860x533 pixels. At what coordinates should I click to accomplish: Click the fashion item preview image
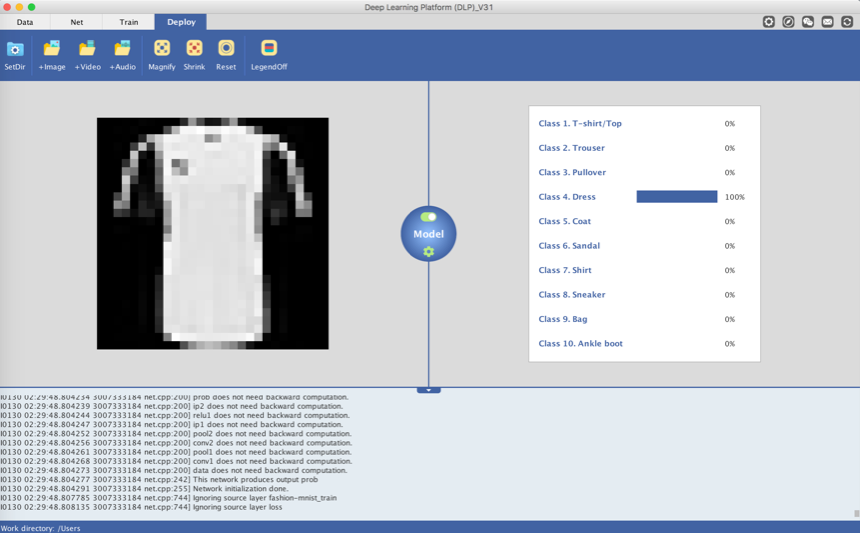point(213,233)
